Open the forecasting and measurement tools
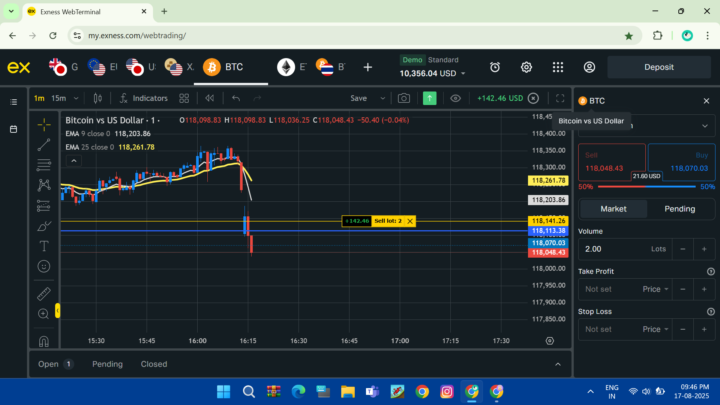The image size is (720, 405). (44, 206)
